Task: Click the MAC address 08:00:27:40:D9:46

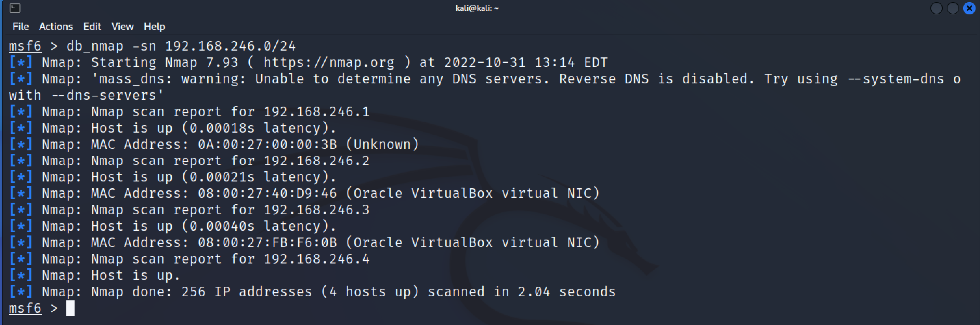Action: pyautogui.click(x=267, y=193)
